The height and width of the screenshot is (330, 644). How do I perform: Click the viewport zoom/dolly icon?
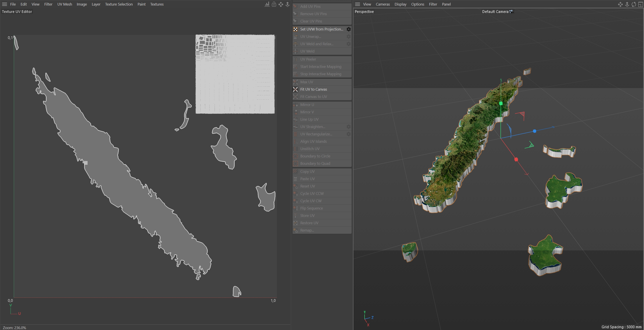tap(627, 4)
